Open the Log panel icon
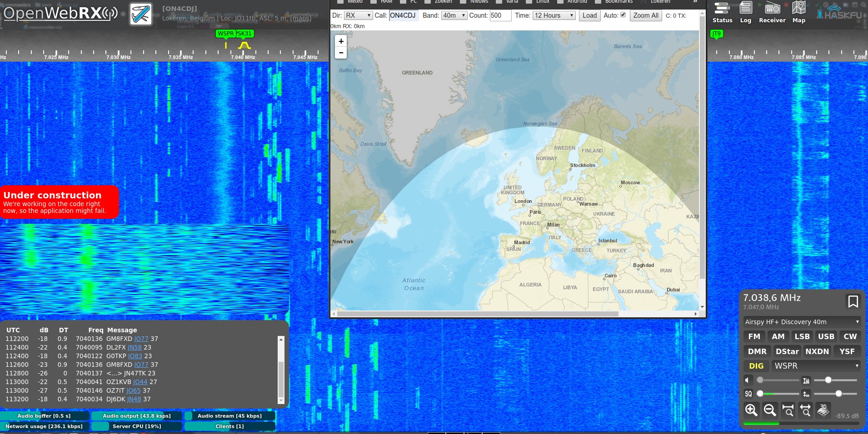Viewport: 868px width, 434px height. click(x=745, y=12)
